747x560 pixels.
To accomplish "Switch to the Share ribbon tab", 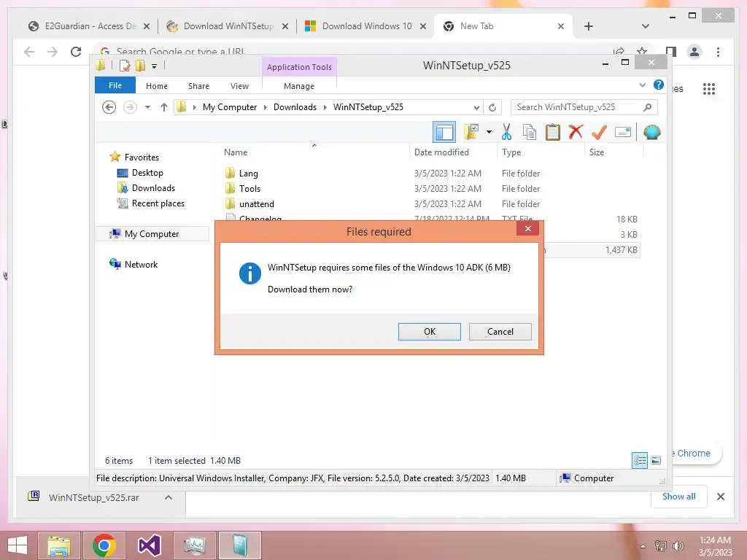I will tap(198, 86).
